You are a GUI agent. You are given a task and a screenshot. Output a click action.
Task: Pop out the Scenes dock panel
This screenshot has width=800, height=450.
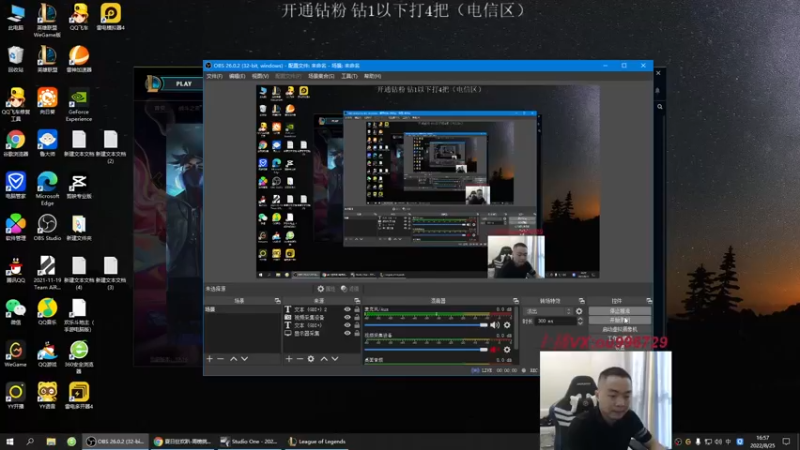pyautogui.click(x=277, y=301)
